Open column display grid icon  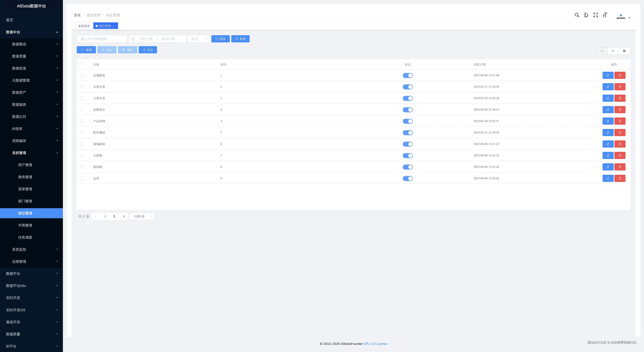click(x=624, y=51)
